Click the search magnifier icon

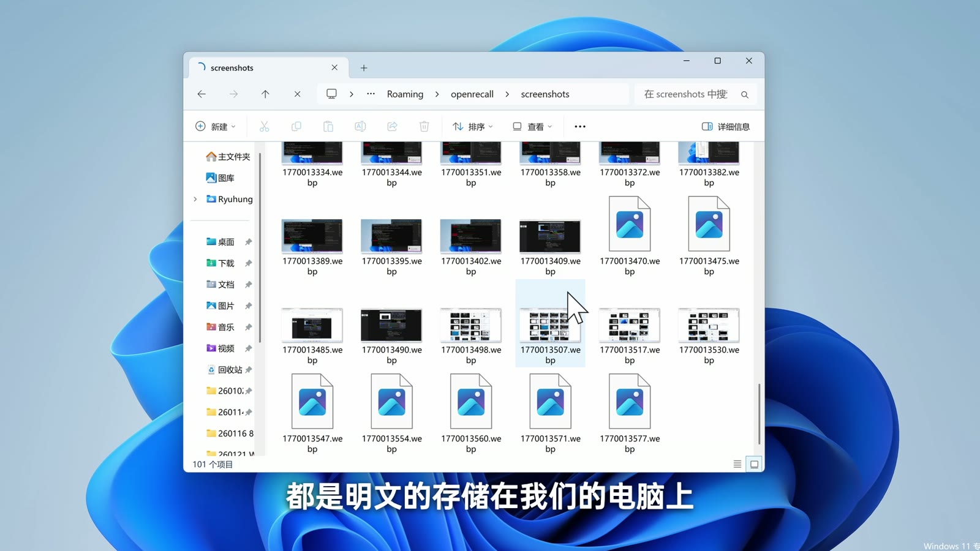click(x=745, y=94)
